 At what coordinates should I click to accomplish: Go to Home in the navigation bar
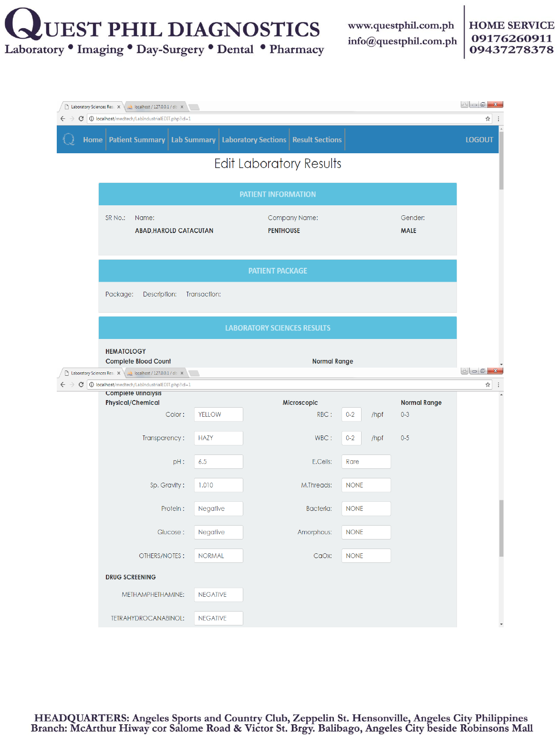pyautogui.click(x=93, y=140)
